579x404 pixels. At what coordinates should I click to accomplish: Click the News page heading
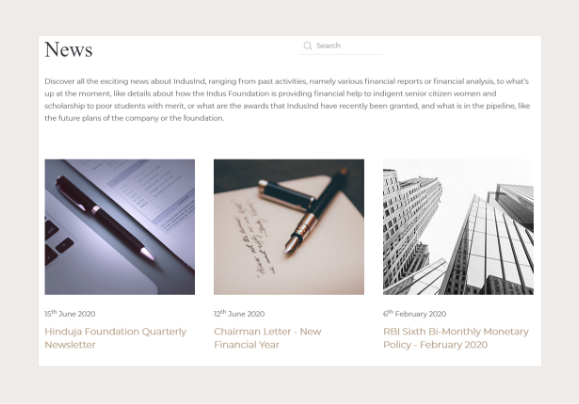69,49
